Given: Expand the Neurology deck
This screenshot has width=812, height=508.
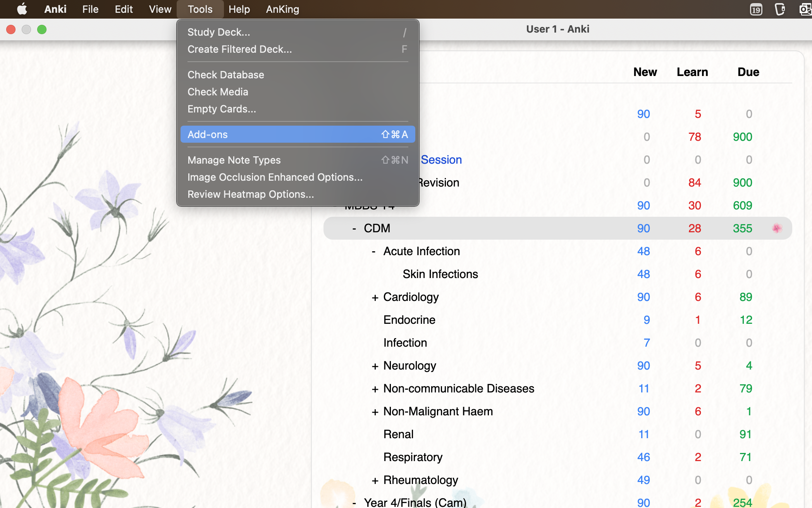Looking at the screenshot, I should pos(375,366).
